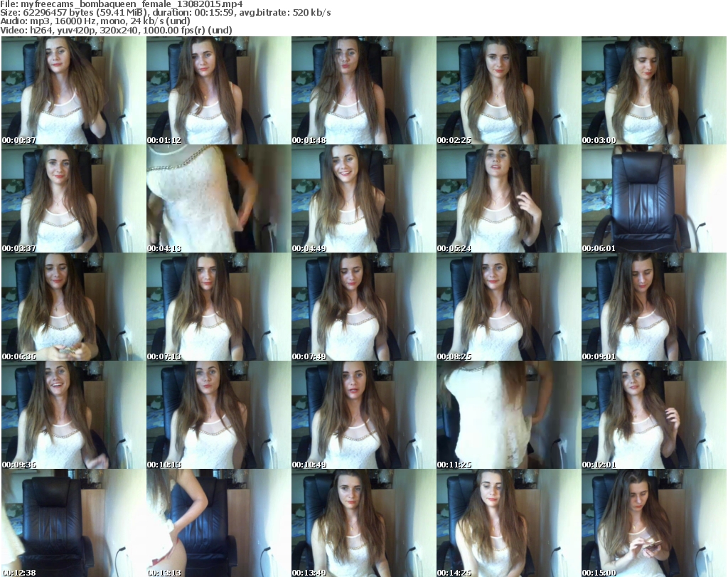Pick the thumbnail stamped 00:06:36
This screenshot has width=728, height=577.
coord(73,307)
